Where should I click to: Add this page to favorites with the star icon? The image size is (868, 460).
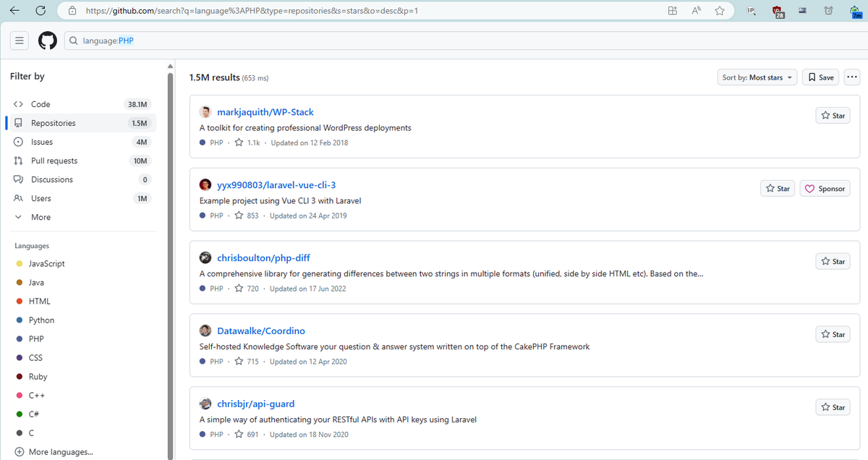click(x=720, y=11)
